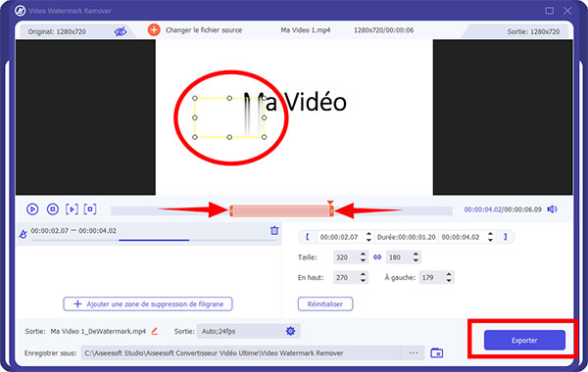Increase the start time value
The width and height of the screenshot is (588, 372).
click(369, 234)
